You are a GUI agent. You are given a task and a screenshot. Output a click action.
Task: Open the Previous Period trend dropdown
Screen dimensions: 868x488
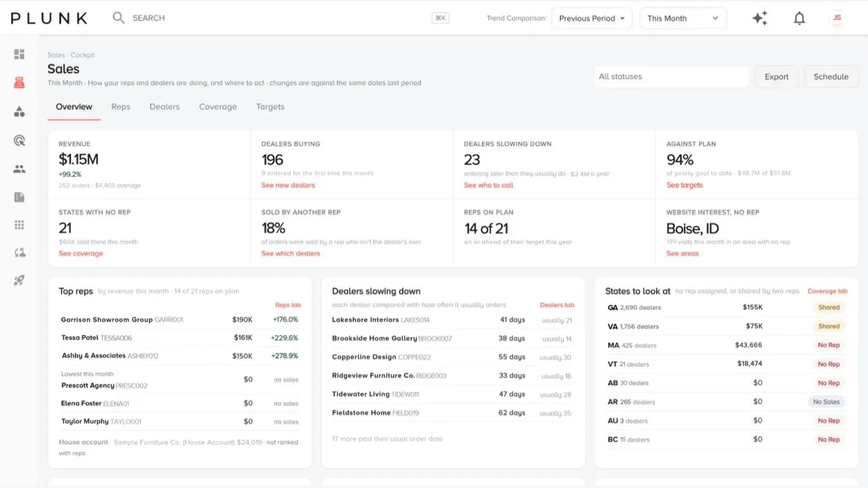591,18
